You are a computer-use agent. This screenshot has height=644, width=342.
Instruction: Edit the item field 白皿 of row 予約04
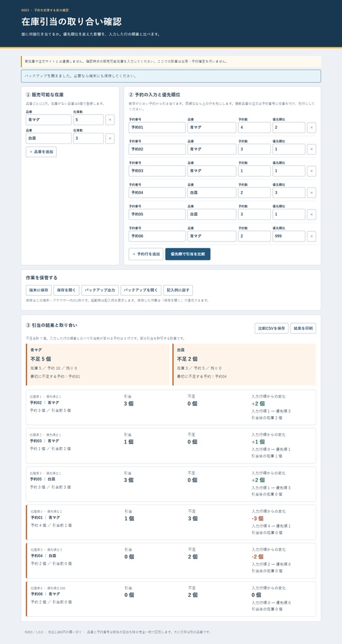tap(212, 192)
